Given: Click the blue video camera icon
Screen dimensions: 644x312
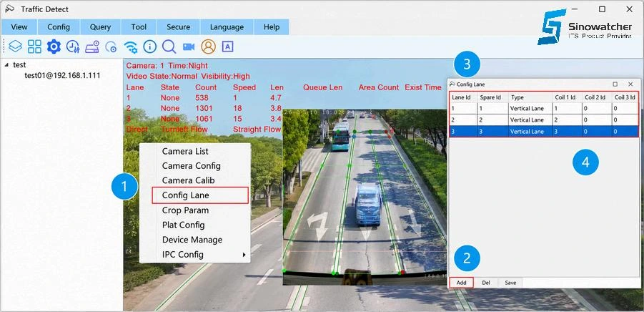Looking at the screenshot, I should tap(189, 47).
